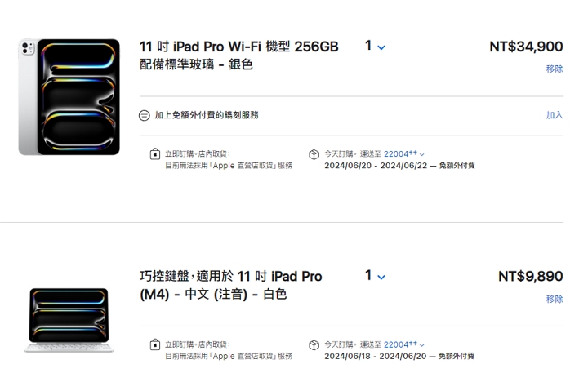Click the silver iPad Pro product thumbnail
588x373 pixels.
coord(69,96)
